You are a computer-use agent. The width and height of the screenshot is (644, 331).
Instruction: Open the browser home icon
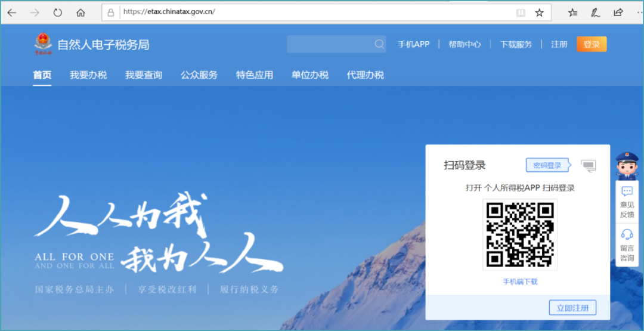pyautogui.click(x=80, y=13)
